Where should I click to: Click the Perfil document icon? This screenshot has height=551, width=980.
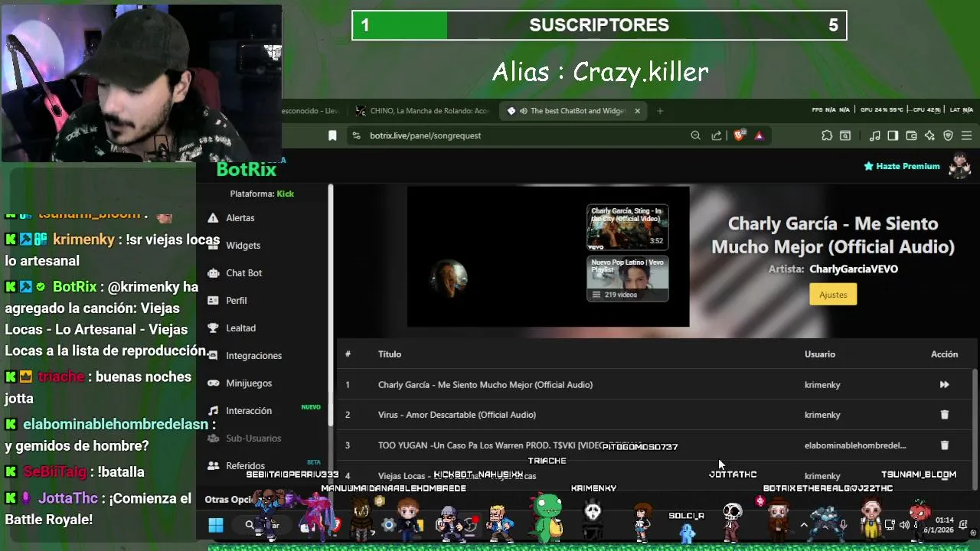[x=213, y=301]
